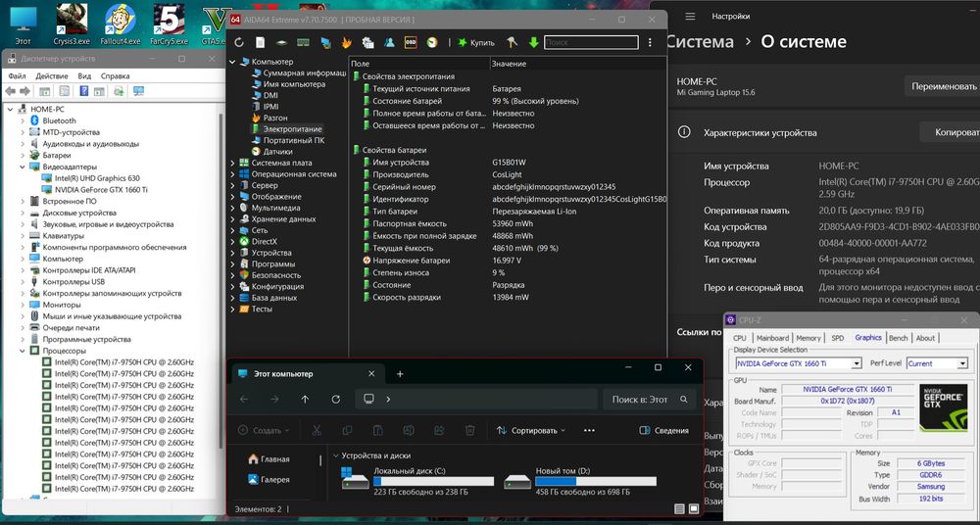The image size is (980, 525).
Task: Click the refresh icon in File Explorer
Action: point(336,400)
